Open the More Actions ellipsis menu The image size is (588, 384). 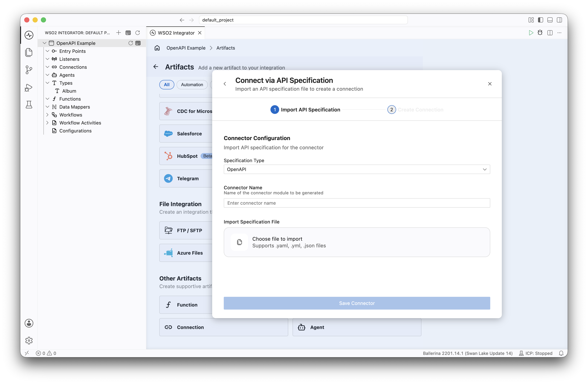tap(560, 33)
